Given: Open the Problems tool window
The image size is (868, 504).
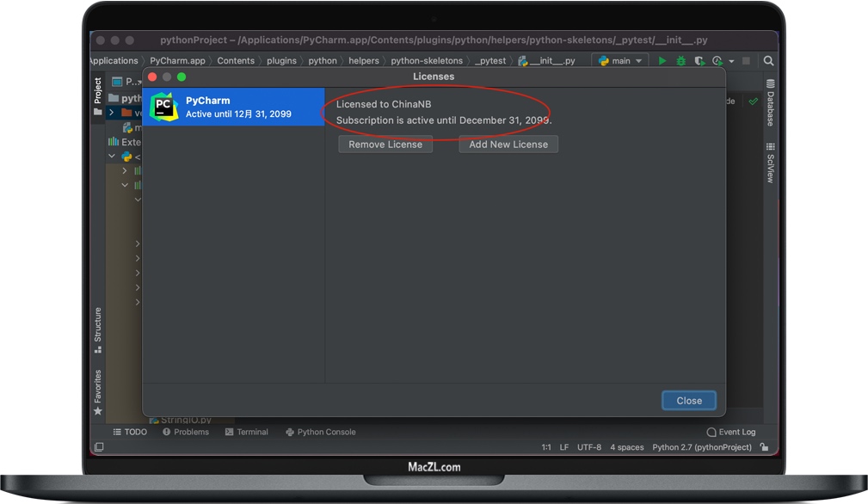Looking at the screenshot, I should [186, 432].
